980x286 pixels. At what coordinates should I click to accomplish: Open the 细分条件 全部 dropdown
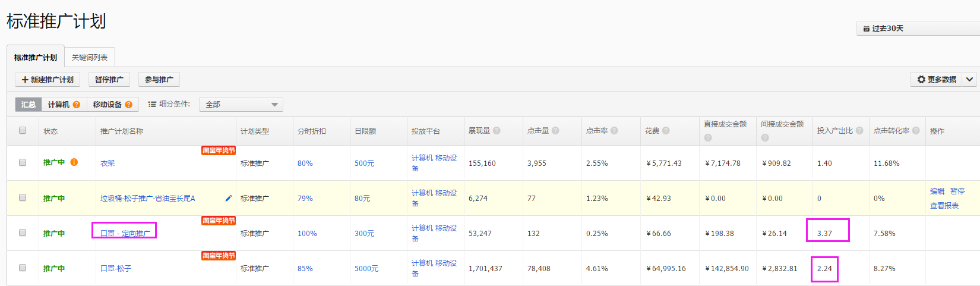[x=241, y=105]
